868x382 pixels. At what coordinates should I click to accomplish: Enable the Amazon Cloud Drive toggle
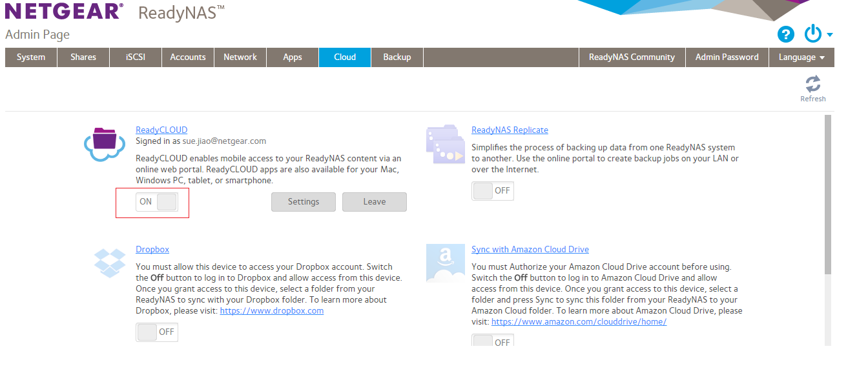point(493,341)
